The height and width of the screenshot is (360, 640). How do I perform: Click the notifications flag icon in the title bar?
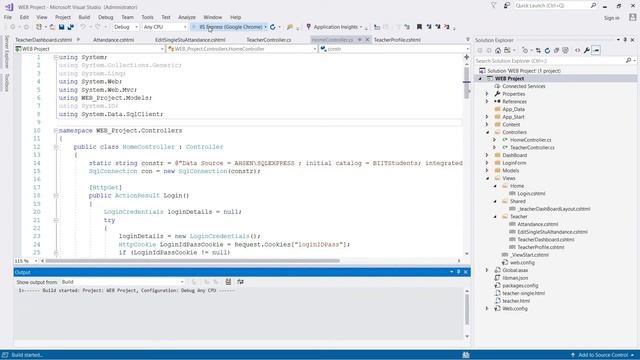coord(493,6)
